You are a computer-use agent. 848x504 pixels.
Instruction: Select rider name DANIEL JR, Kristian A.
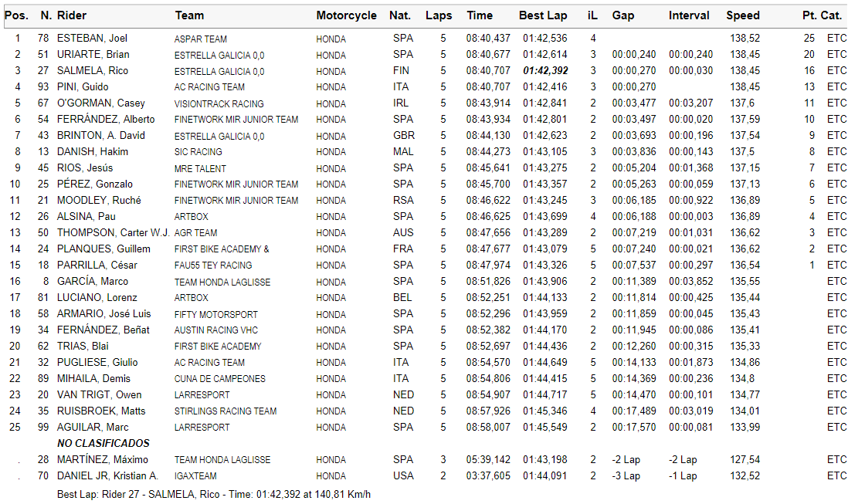[x=107, y=476]
